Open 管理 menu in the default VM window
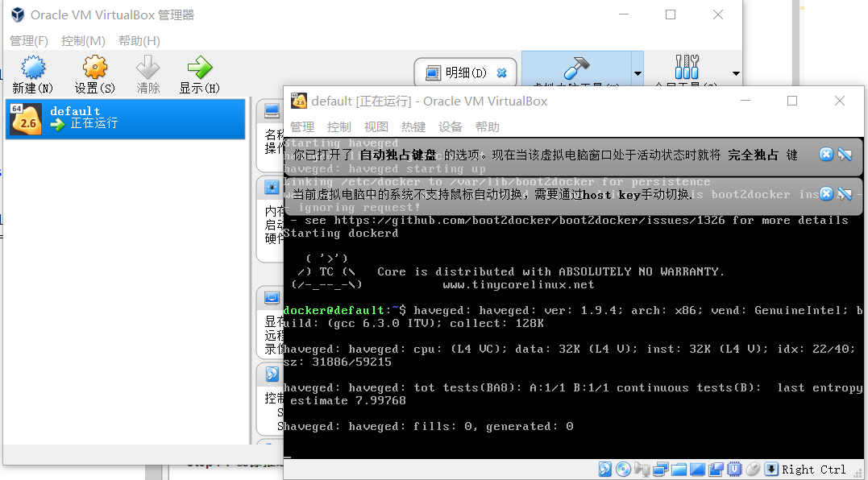Screen dimensions: 868x480 [x=302, y=126]
